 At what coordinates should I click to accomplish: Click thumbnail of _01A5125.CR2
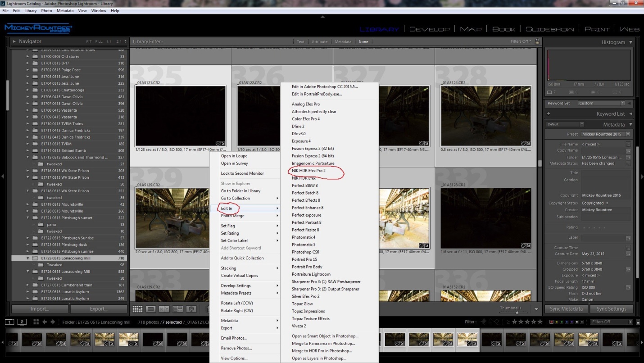[x=181, y=218]
